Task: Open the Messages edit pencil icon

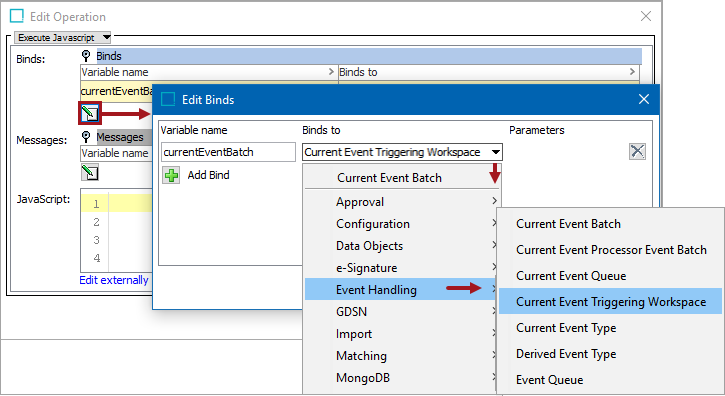Action: (90, 173)
